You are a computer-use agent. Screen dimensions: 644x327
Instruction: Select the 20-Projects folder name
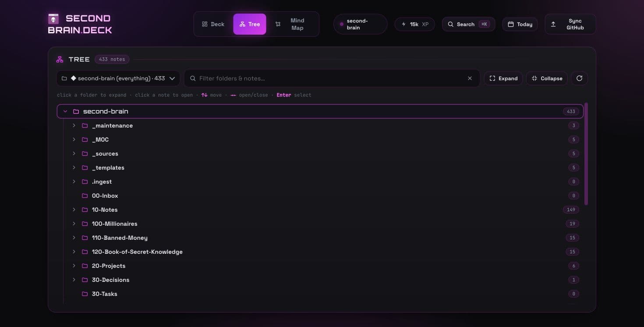109,266
